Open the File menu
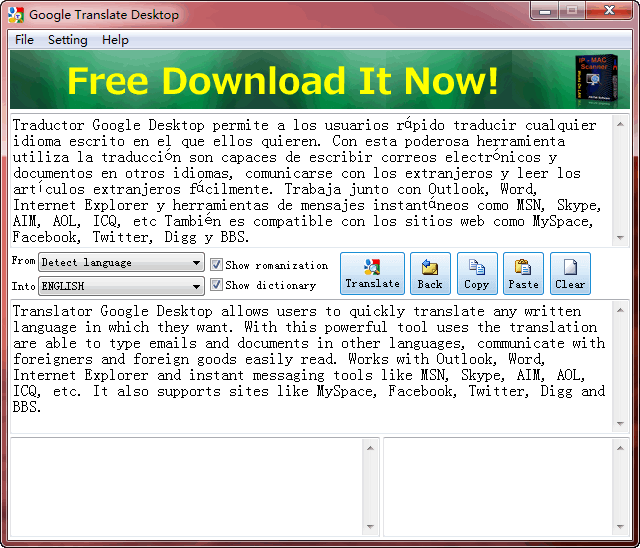This screenshot has width=640, height=548. (24, 40)
